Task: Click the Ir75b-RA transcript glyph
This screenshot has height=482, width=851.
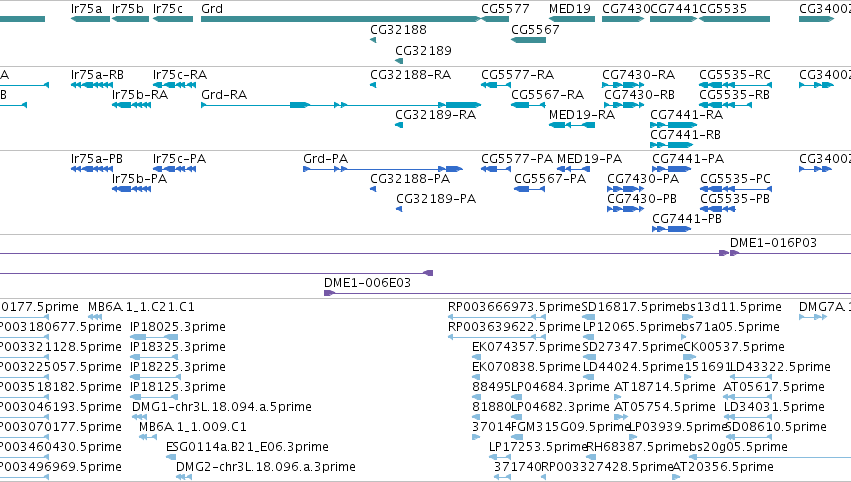Action: point(131,105)
